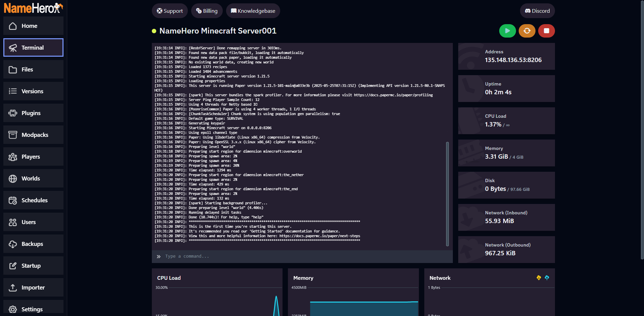The width and height of the screenshot is (644, 316).
Task: Open the Backups cloud icon
Action: [x=13, y=244]
